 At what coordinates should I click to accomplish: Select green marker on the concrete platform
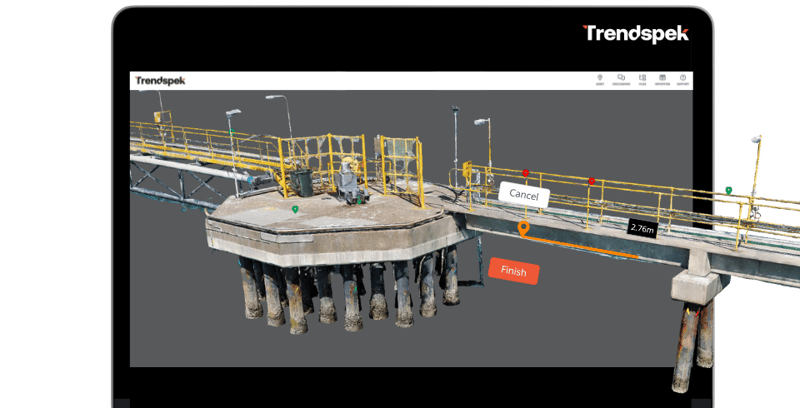pyautogui.click(x=295, y=209)
